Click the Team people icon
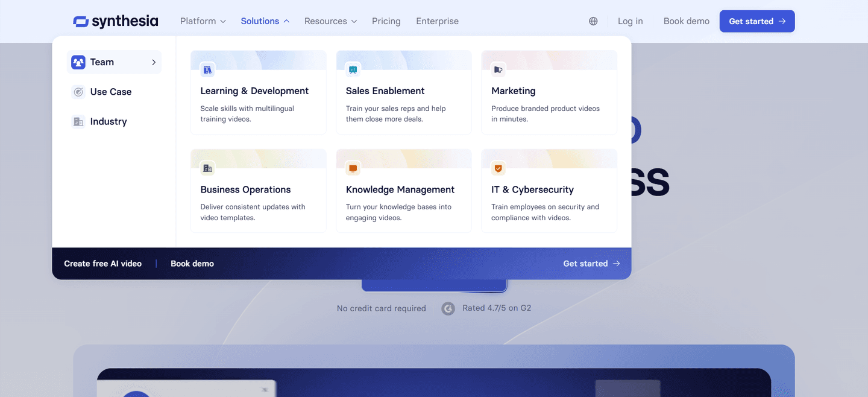 [78, 62]
